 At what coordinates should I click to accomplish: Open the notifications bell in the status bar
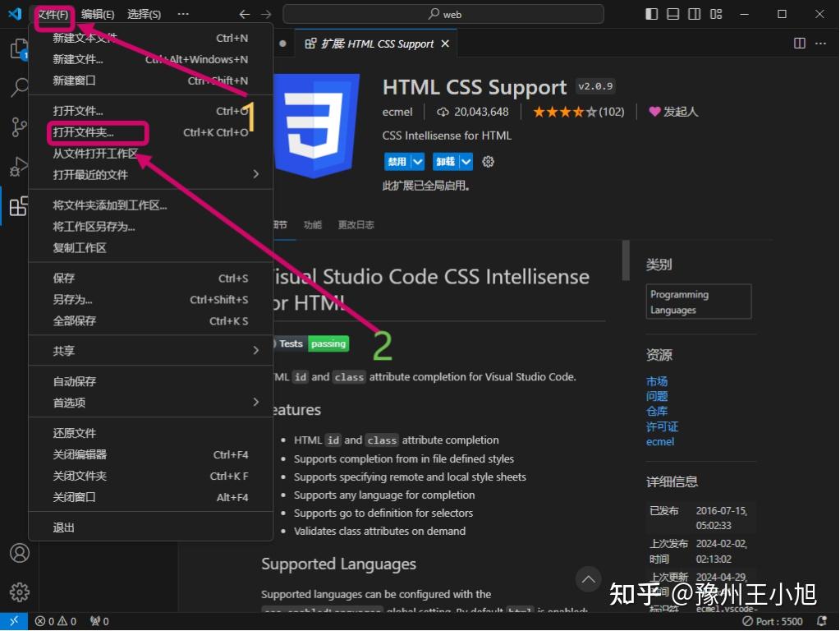(822, 621)
